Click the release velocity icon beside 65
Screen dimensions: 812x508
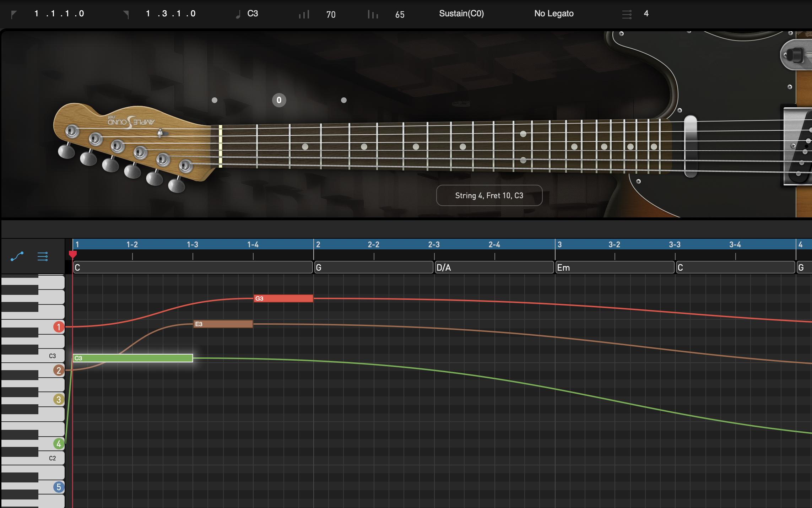373,14
